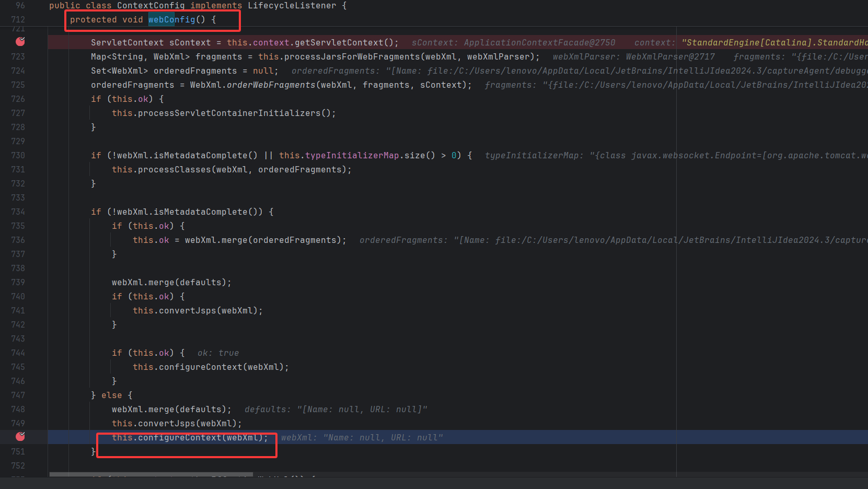The image size is (868, 489).
Task: Remove the breakpoint beside the highlighted configureContext line
Action: [x=20, y=437]
